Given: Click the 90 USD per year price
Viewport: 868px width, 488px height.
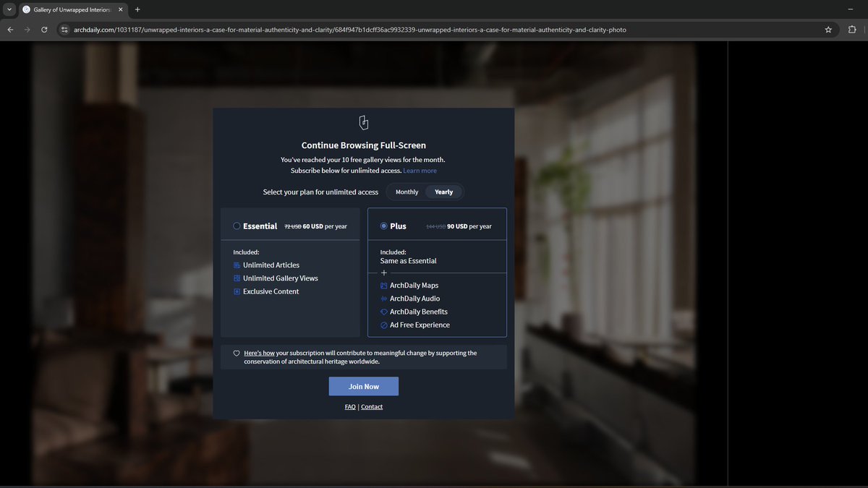Looking at the screenshot, I should [469, 226].
